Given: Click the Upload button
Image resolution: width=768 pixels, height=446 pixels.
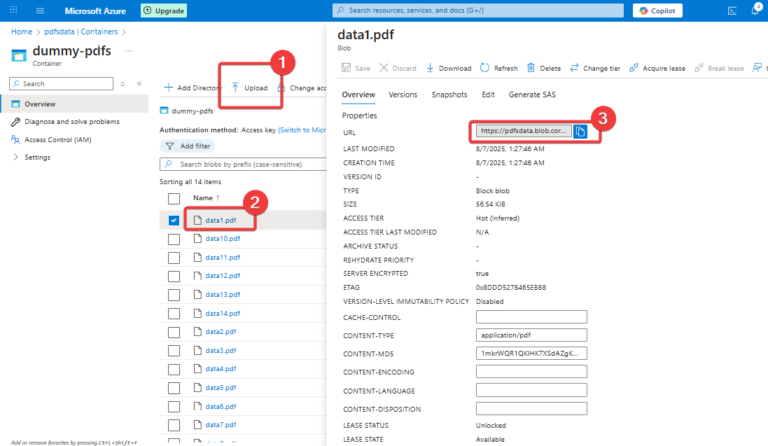Looking at the screenshot, I should pos(250,88).
